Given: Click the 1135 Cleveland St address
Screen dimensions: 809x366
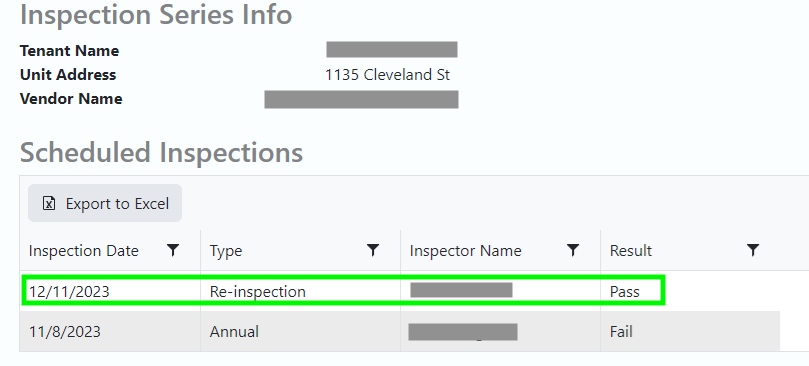Looking at the screenshot, I should tap(387, 75).
